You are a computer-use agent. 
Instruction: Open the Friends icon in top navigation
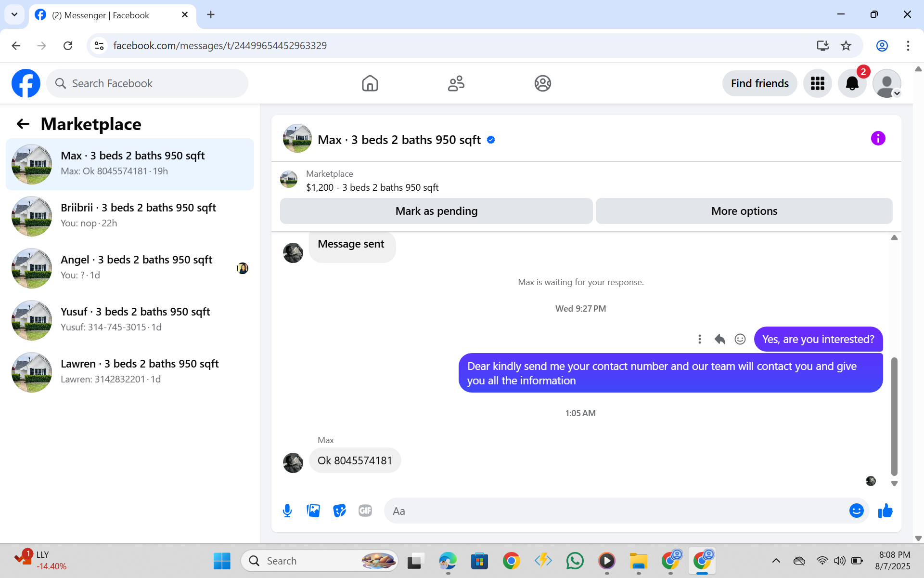click(x=456, y=83)
